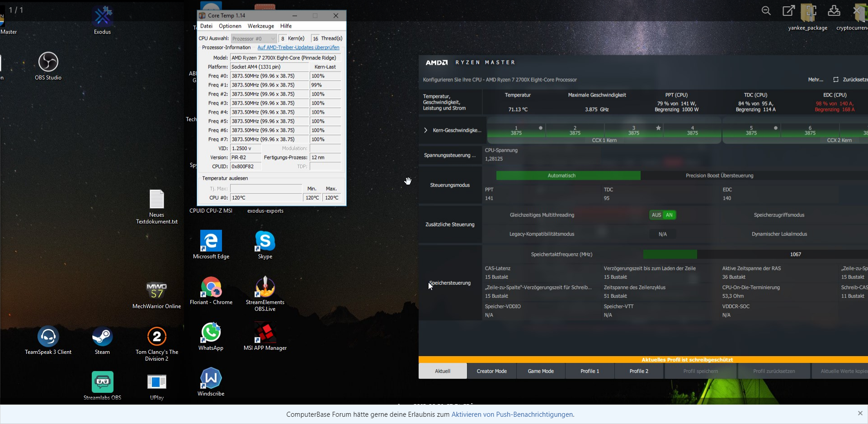Click Spannungssteuerung section label
The image size is (868, 424).
tap(450, 155)
